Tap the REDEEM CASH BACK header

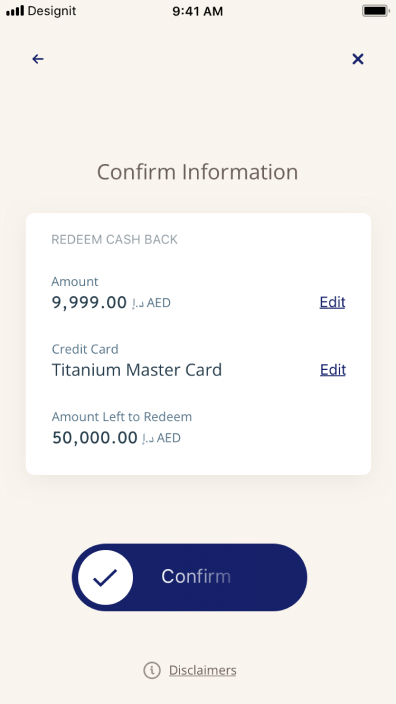coord(114,240)
